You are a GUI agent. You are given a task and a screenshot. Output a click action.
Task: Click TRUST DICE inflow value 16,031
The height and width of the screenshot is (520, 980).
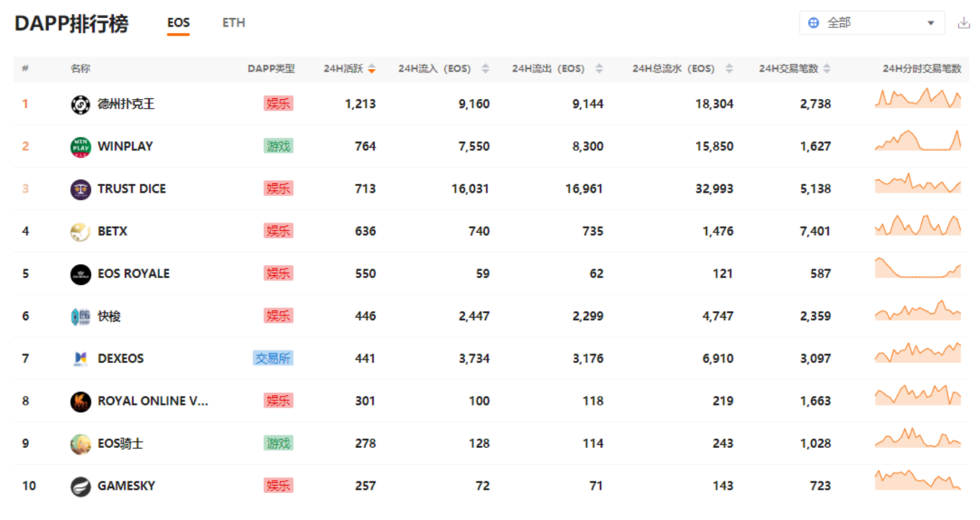click(x=470, y=189)
